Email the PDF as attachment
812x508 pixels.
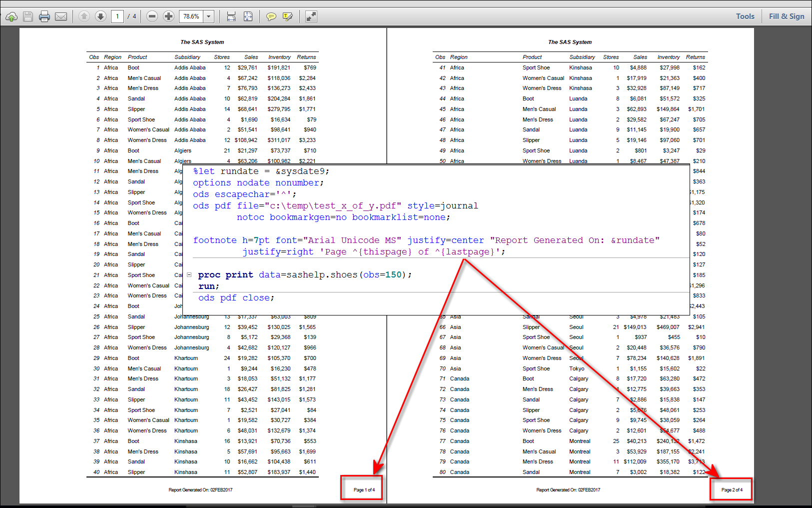click(61, 16)
